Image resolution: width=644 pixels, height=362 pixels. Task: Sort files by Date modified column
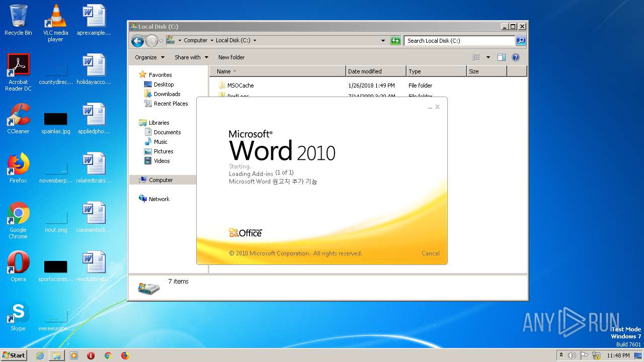(x=376, y=71)
